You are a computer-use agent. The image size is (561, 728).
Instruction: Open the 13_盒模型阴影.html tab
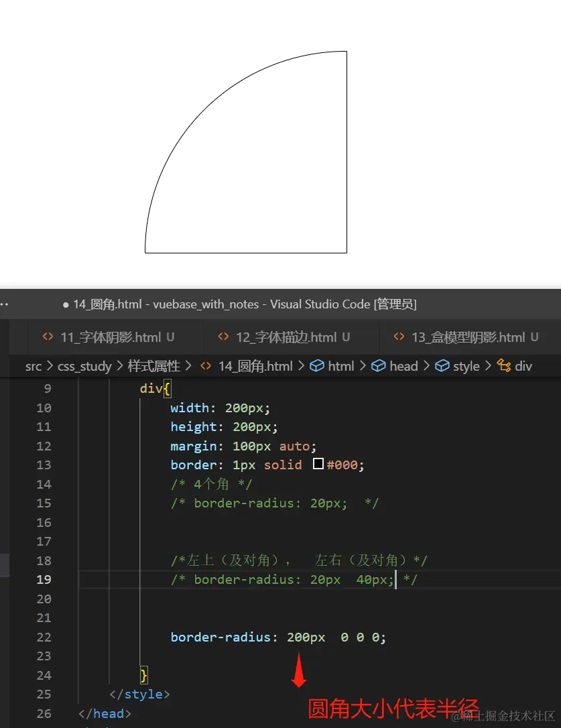click(469, 337)
